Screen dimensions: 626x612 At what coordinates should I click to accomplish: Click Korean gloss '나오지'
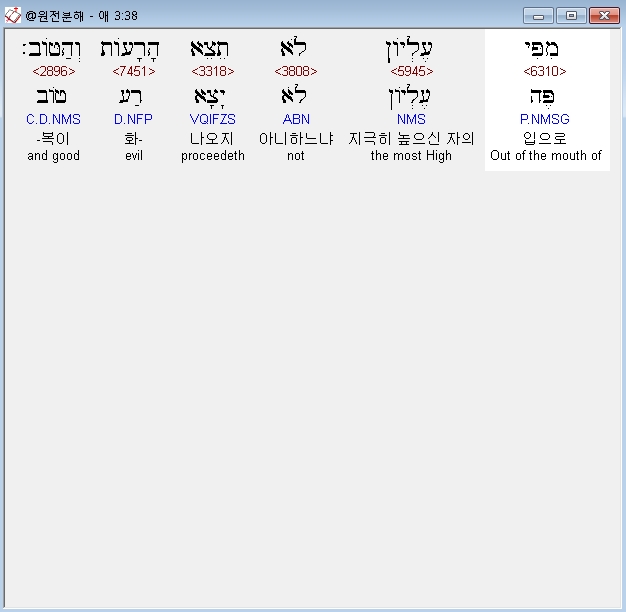212,139
